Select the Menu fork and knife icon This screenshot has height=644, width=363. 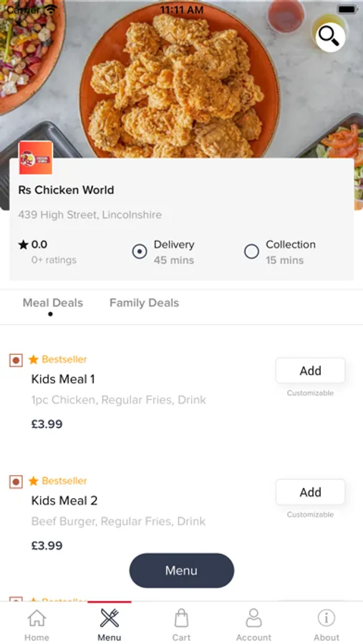(110, 618)
